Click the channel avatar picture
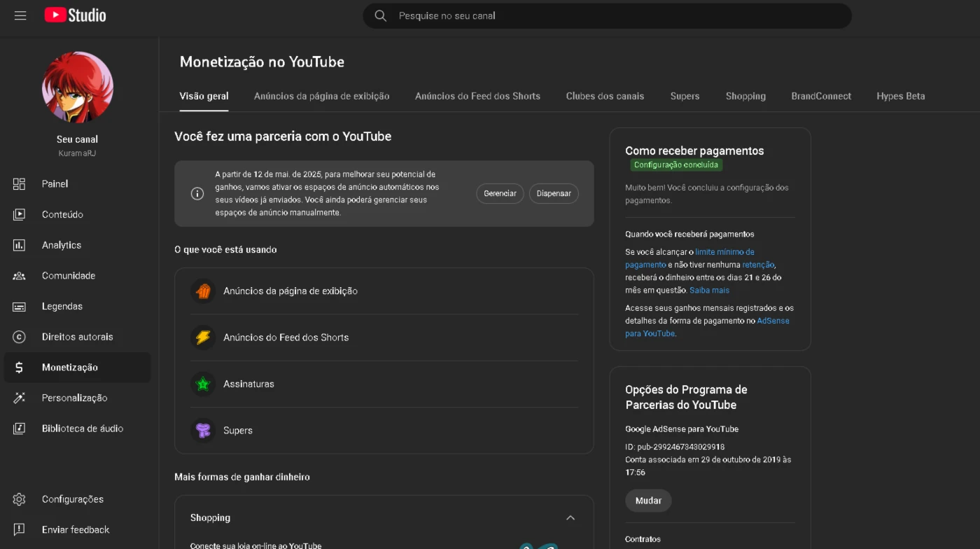The image size is (980, 549). click(78, 88)
